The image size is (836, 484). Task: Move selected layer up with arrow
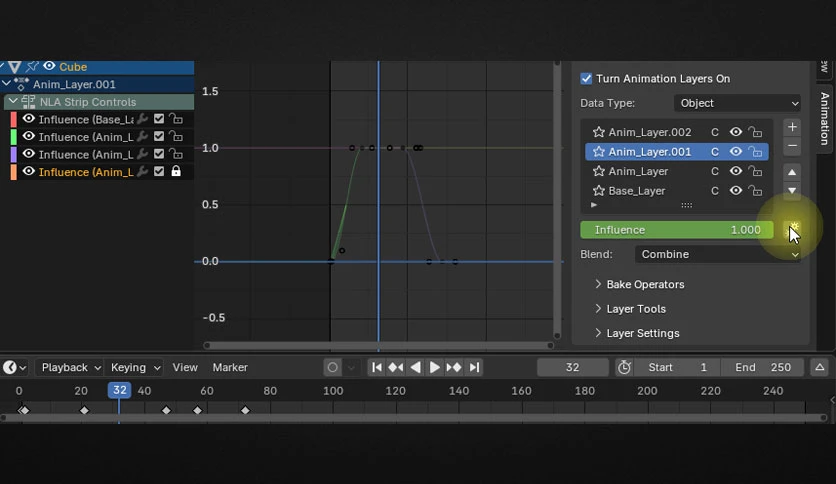click(792, 172)
